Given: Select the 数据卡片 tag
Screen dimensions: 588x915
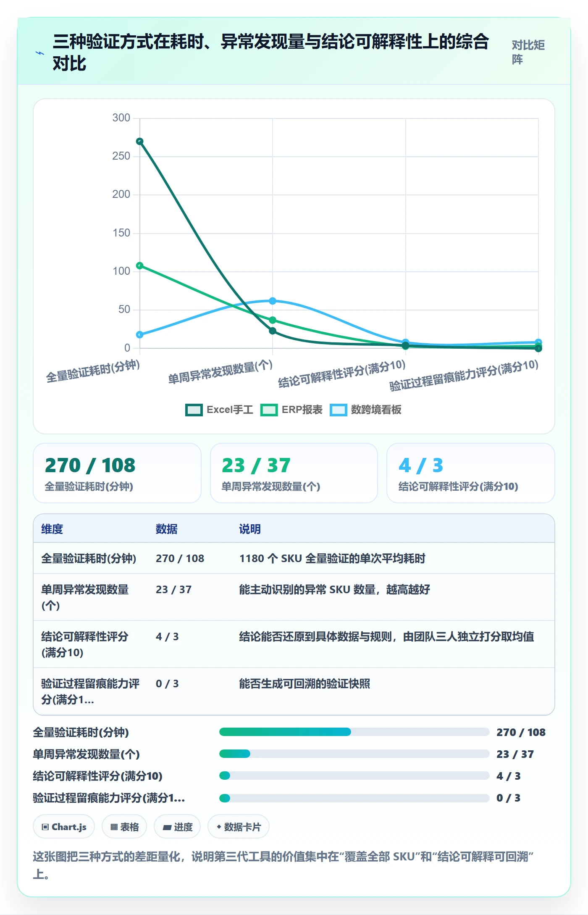Looking at the screenshot, I should (239, 827).
